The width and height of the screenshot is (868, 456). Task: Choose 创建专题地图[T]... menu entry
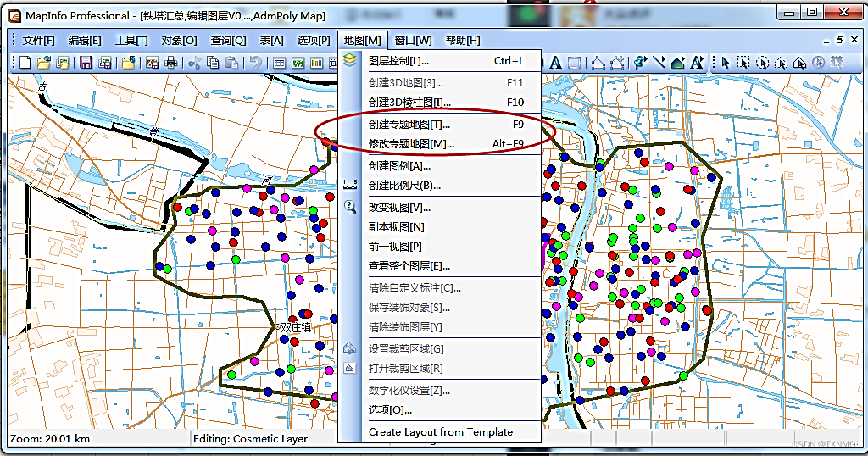[x=440, y=125]
